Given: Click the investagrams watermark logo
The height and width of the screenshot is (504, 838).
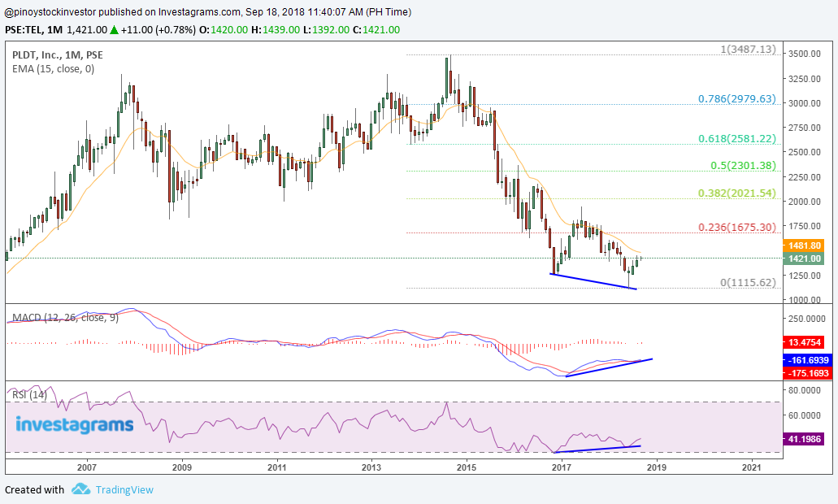Looking at the screenshot, I should (74, 424).
